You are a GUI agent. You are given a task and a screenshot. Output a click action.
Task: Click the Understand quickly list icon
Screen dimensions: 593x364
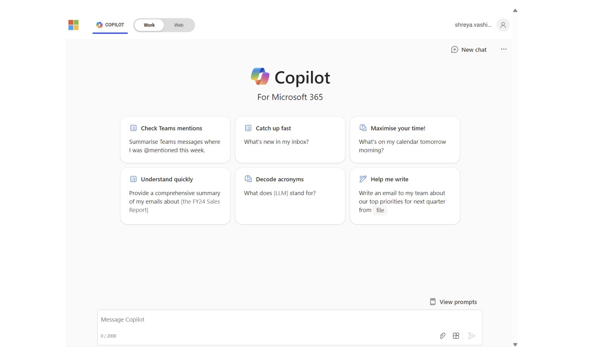tap(133, 179)
